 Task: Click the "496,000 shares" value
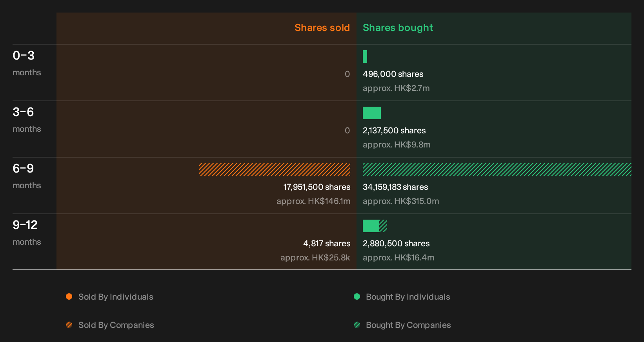(393, 74)
